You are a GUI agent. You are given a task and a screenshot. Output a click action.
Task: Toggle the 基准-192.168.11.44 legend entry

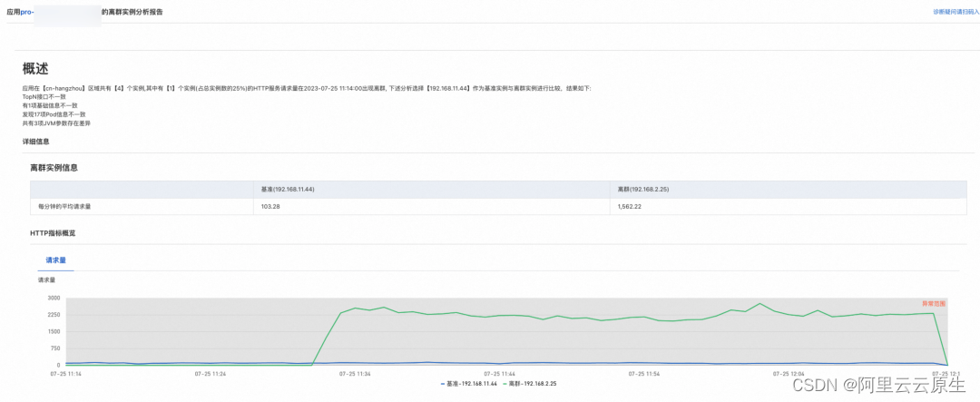point(469,383)
